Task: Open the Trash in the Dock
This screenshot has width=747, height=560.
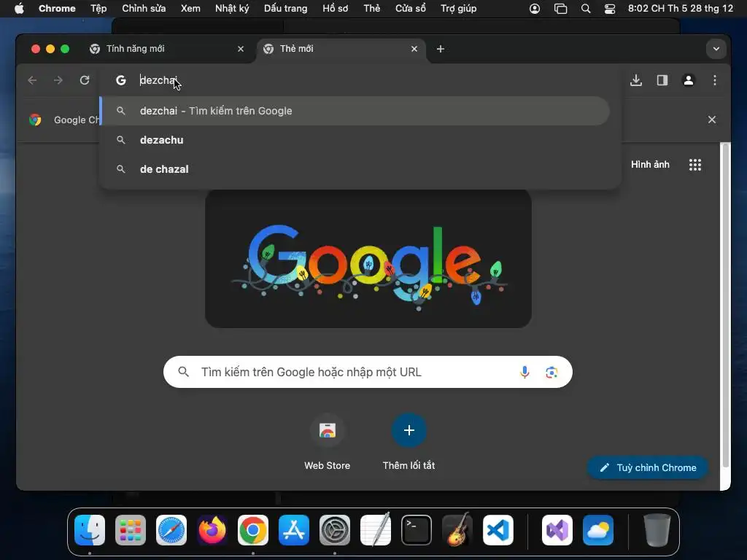Action: (657, 530)
